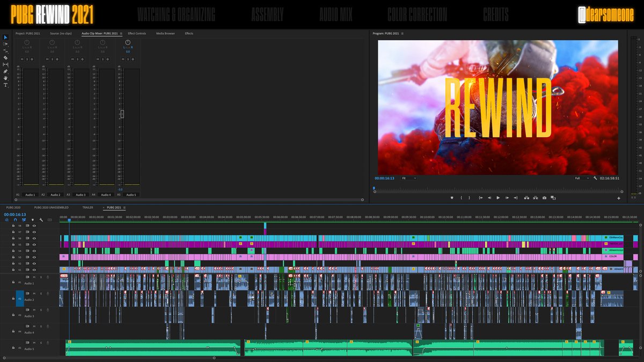
Task: Click the Lift button in Program monitor
Action: [x=526, y=198]
